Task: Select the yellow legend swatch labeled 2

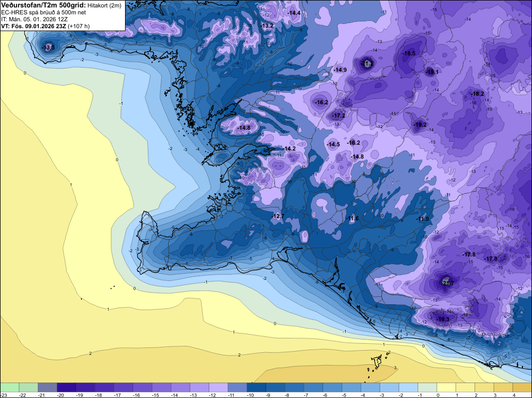Action: click(485, 387)
